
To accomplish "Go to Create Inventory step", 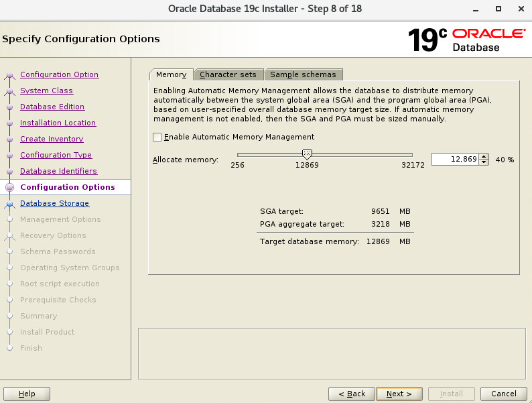I will pyautogui.click(x=52, y=139).
